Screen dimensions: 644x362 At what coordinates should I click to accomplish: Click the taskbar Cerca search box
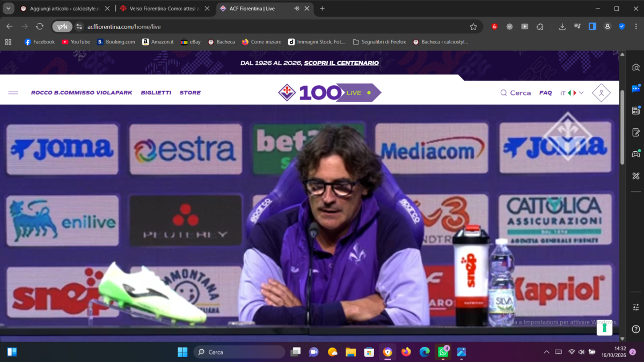tap(239, 352)
